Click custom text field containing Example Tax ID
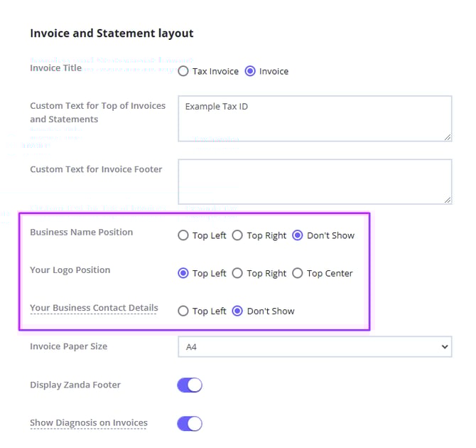The image size is (476, 448). [x=314, y=118]
